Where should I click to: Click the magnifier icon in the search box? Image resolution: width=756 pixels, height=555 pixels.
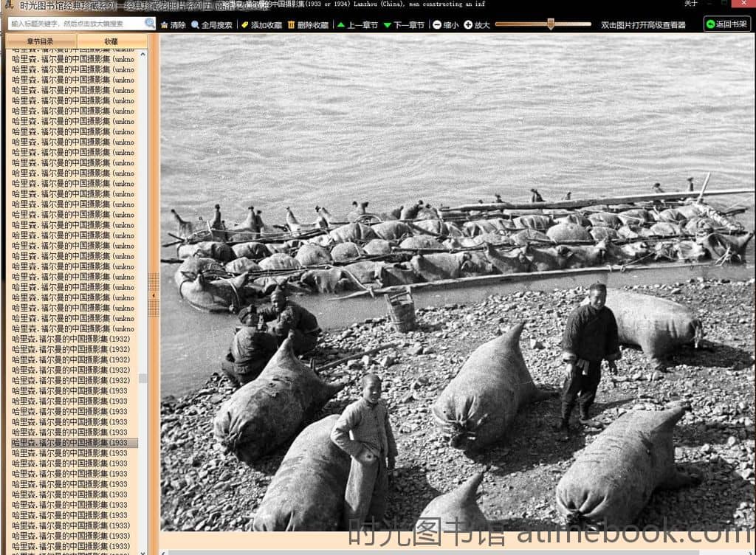pyautogui.click(x=150, y=24)
